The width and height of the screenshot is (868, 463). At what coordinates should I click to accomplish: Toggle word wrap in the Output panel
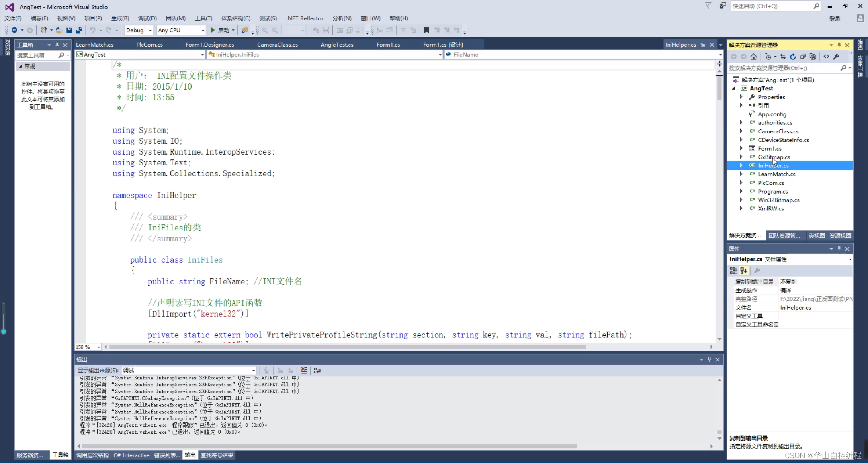point(317,371)
